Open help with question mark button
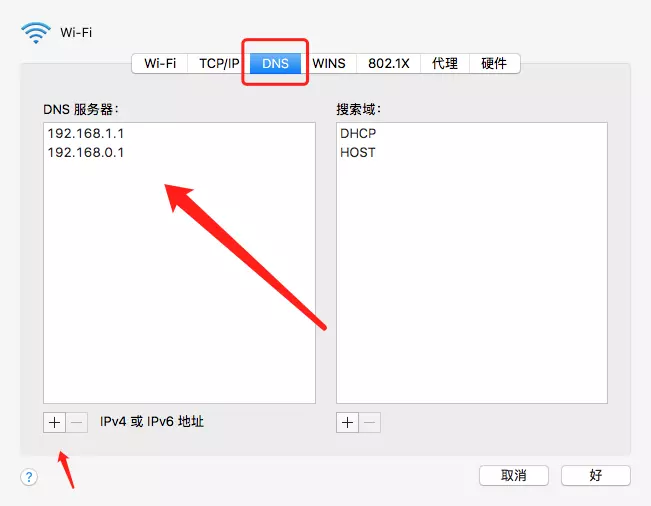The height and width of the screenshot is (506, 651). tap(29, 477)
